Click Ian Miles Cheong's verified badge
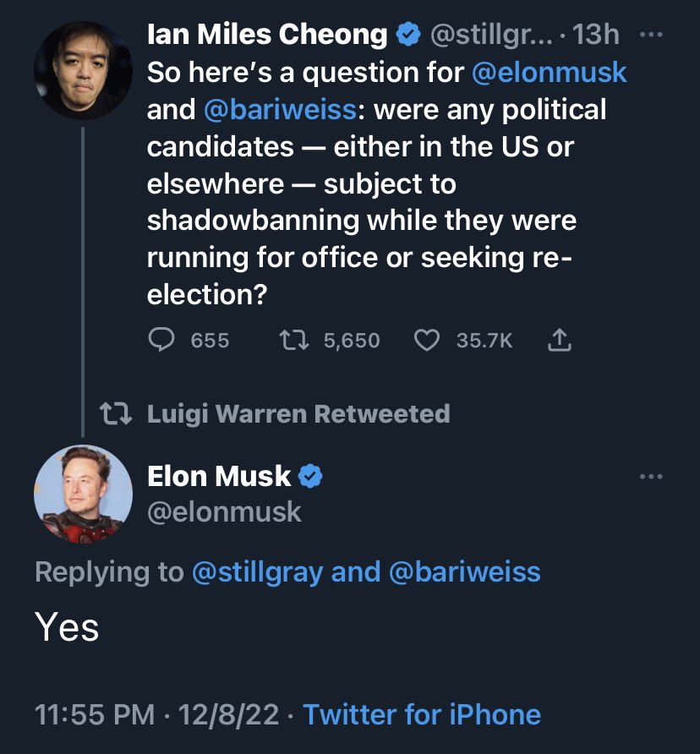Screen dimensions: 700x754 coord(408,34)
